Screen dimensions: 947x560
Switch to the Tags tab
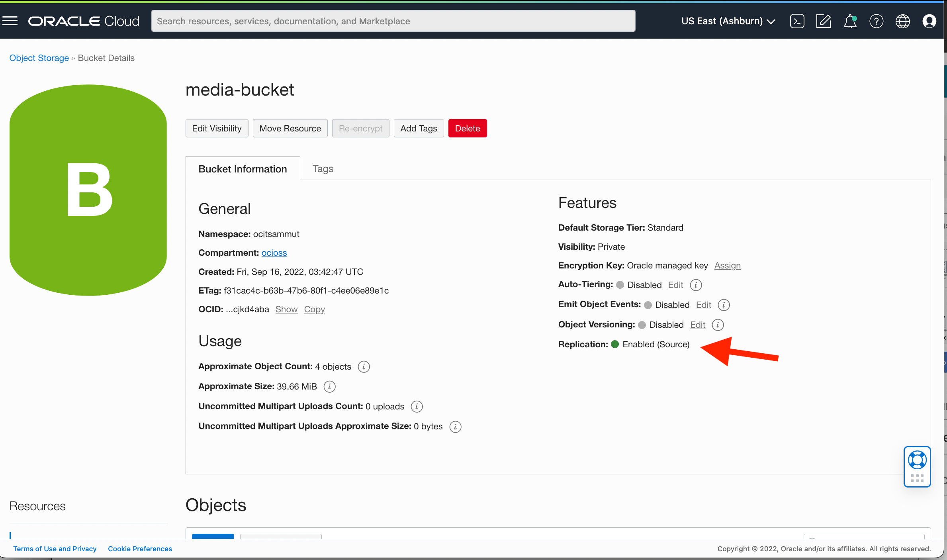pyautogui.click(x=323, y=168)
